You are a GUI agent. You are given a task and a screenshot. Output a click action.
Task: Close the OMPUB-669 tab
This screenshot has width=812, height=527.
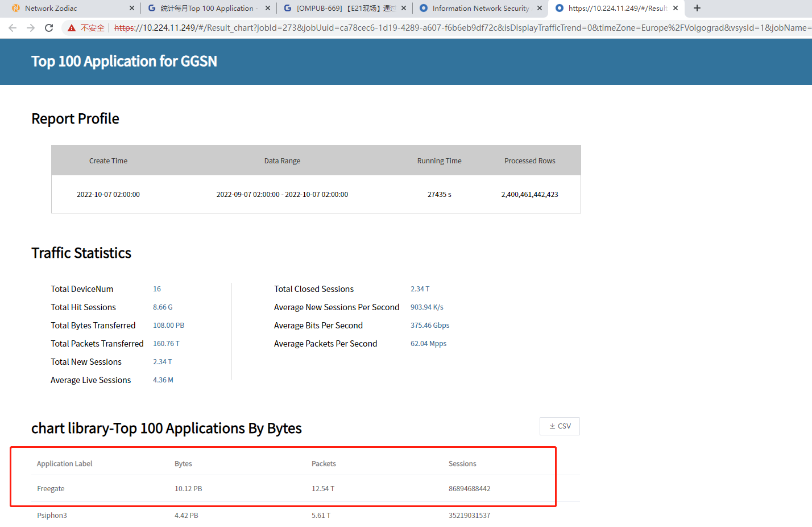click(x=404, y=8)
